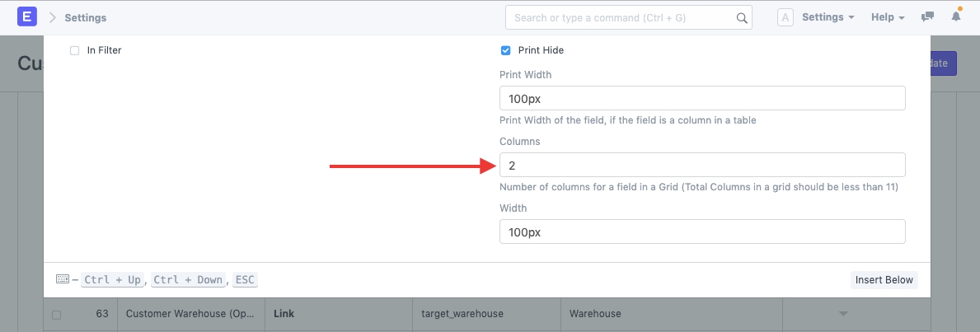Viewport: 980px width, 332px height.
Task: Click the keyboard shortcuts icon
Action: click(63, 279)
